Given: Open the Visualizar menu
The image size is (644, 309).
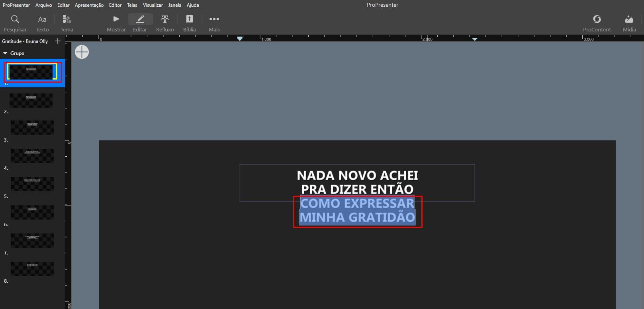Looking at the screenshot, I should (x=153, y=5).
